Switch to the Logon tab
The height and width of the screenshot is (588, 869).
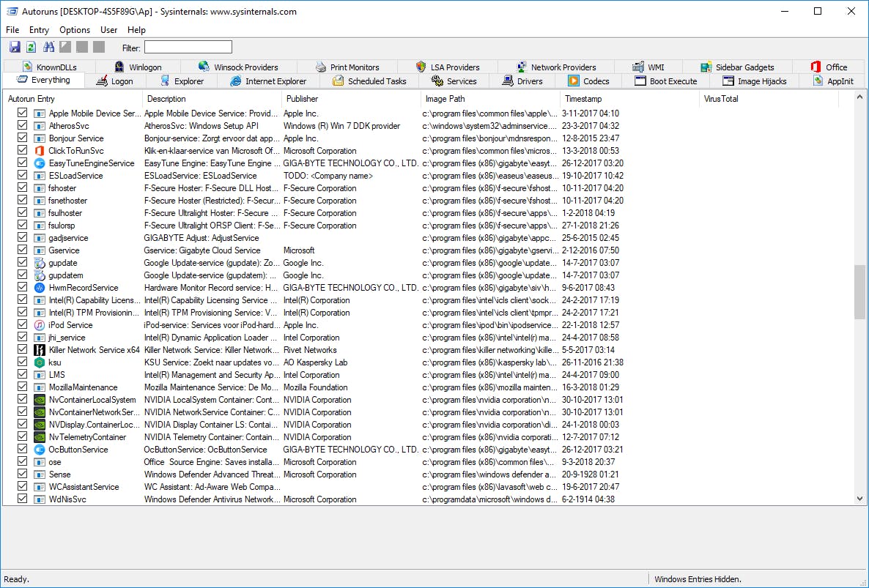coord(117,81)
